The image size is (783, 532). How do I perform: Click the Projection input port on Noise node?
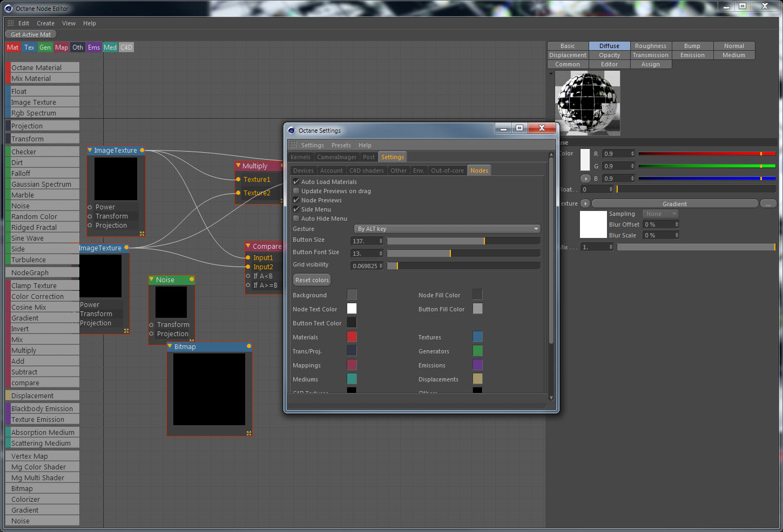tap(151, 334)
